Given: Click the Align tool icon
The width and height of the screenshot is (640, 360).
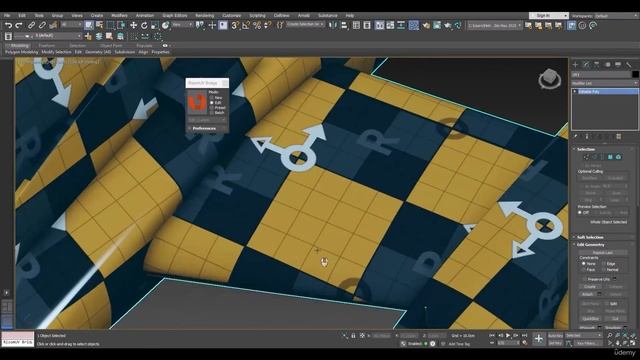Looking at the screenshot, I should pos(344,25).
